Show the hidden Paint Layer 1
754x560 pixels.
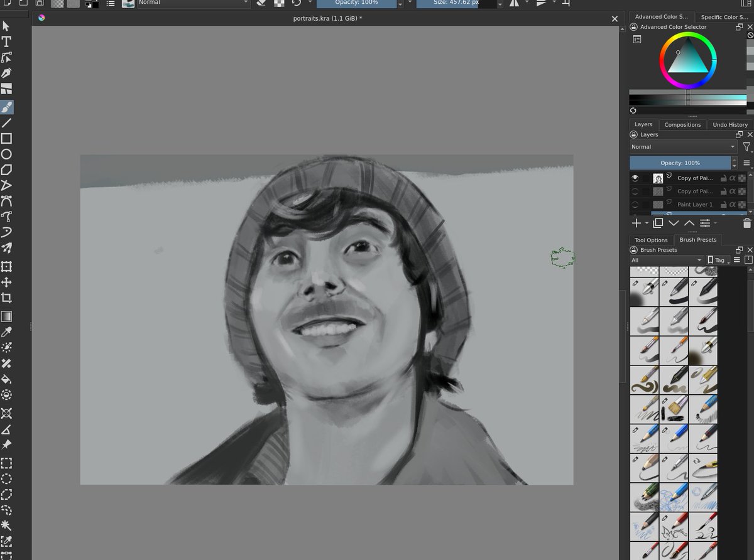(x=635, y=205)
